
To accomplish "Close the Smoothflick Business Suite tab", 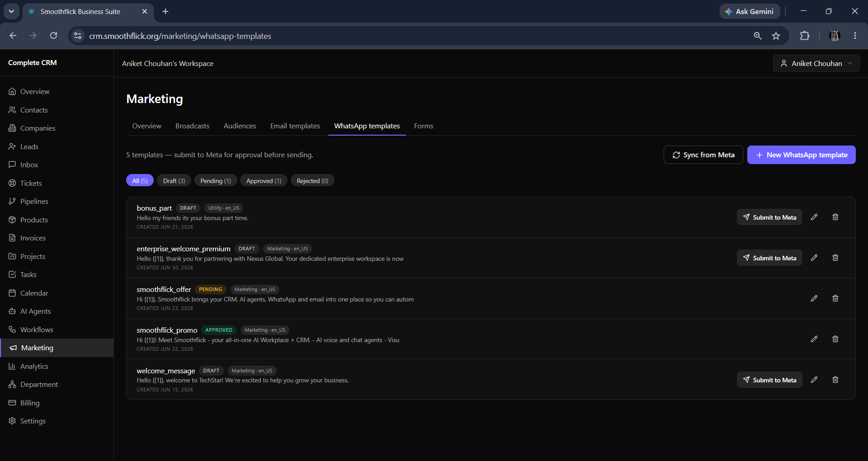I will (145, 11).
